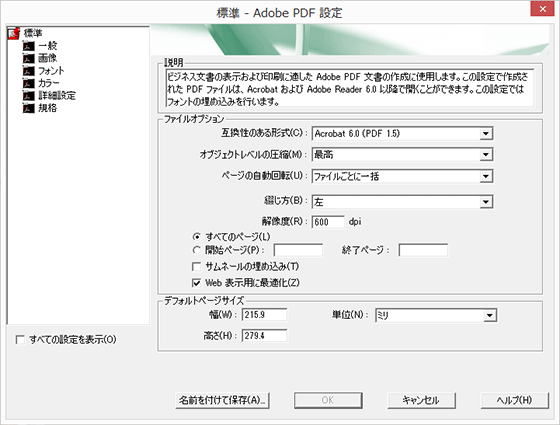This screenshot has height=425, width=560.
Task: Open the ページの自動回転 dropdown
Action: pos(402,176)
